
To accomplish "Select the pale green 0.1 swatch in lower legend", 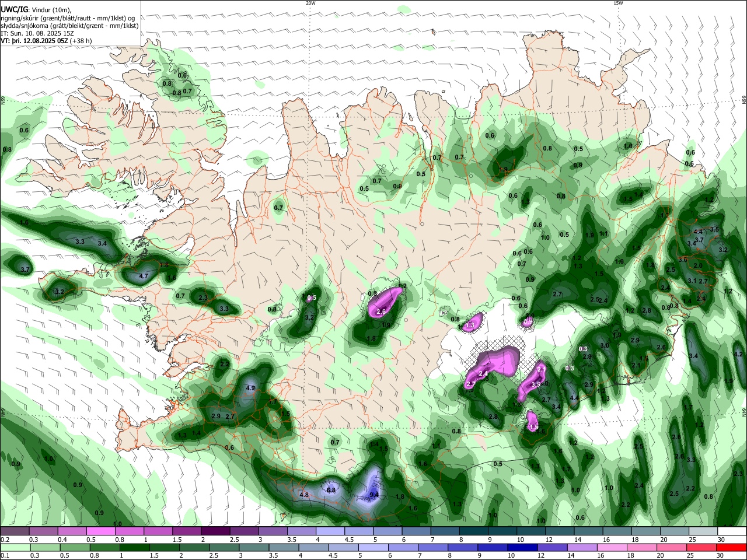I will pos(14,548).
